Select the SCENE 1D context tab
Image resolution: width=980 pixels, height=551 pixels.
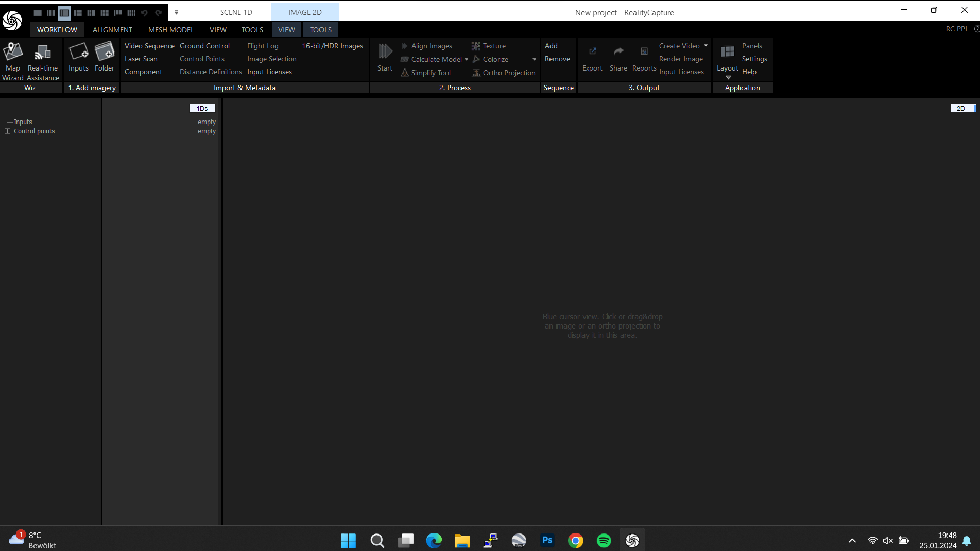click(236, 12)
